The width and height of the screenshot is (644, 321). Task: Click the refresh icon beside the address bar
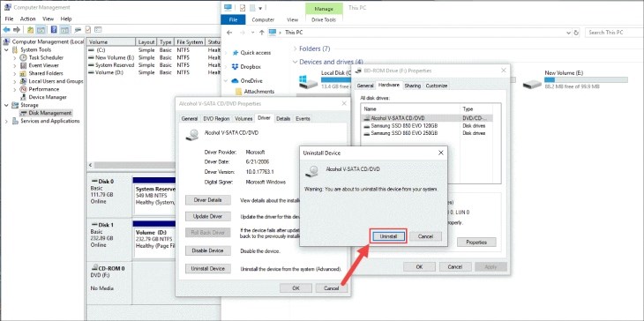coord(577,33)
